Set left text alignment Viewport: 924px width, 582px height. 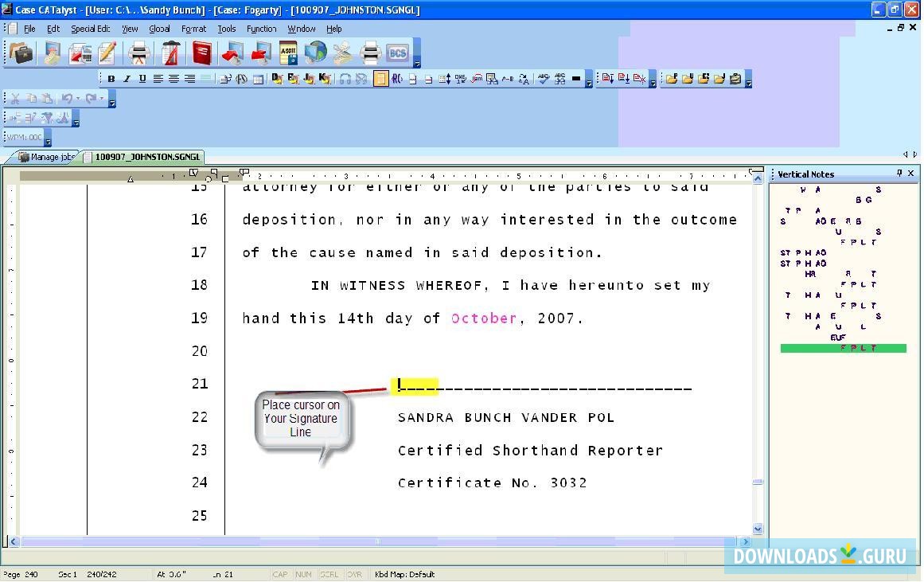pyautogui.click(x=158, y=79)
